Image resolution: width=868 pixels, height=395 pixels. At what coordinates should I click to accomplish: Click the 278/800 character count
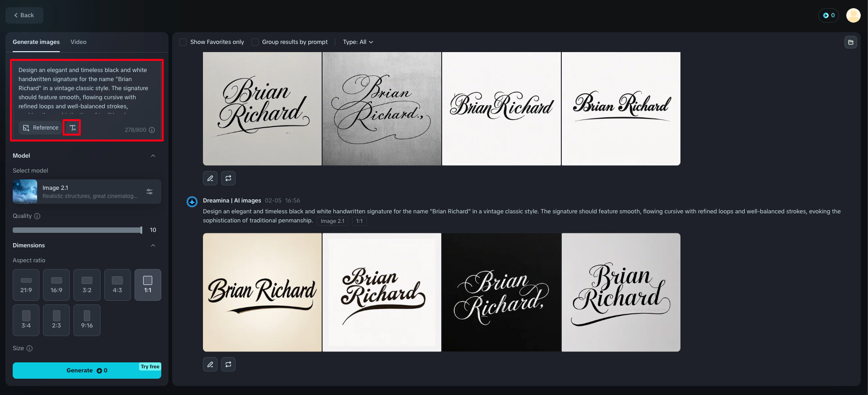(x=135, y=130)
